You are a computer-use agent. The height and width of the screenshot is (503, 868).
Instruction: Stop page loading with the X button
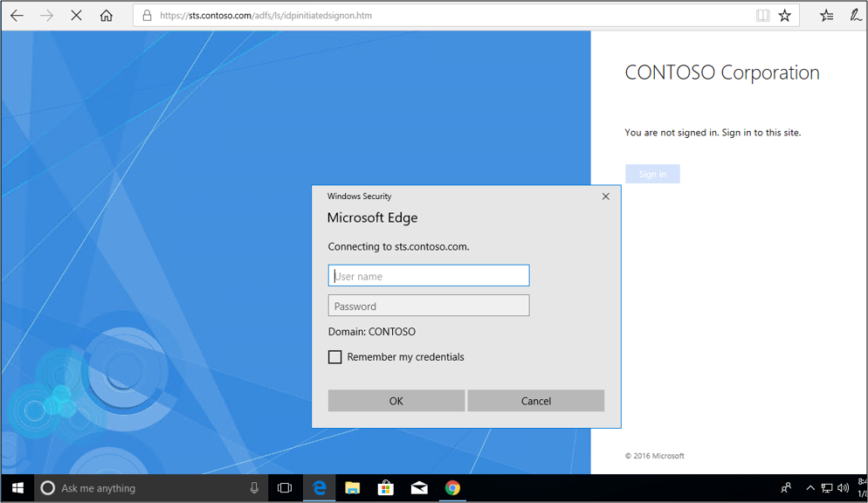tap(76, 16)
